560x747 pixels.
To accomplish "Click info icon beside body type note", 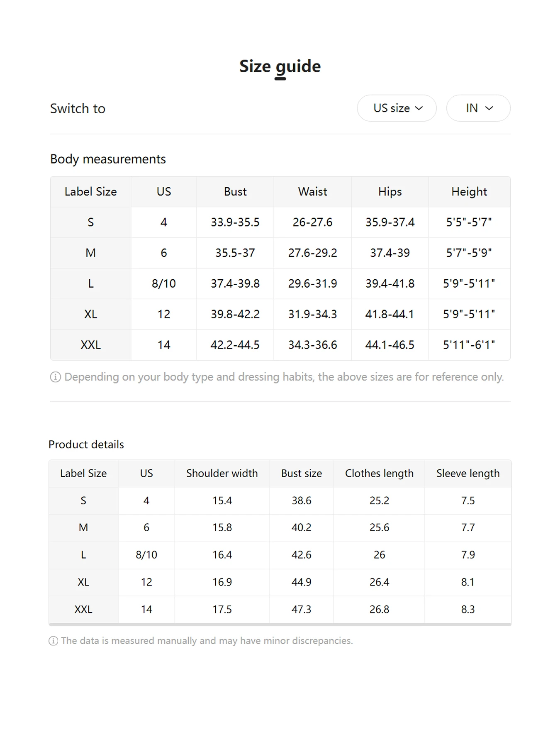I will tap(55, 377).
